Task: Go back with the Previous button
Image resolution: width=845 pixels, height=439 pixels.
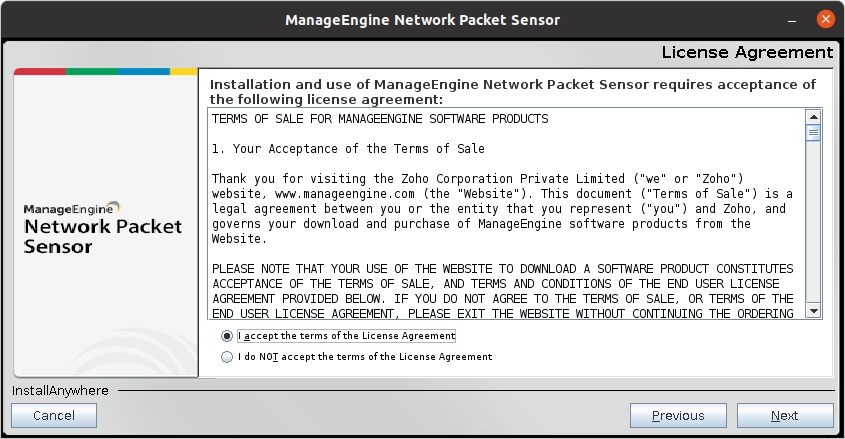Action: [678, 415]
